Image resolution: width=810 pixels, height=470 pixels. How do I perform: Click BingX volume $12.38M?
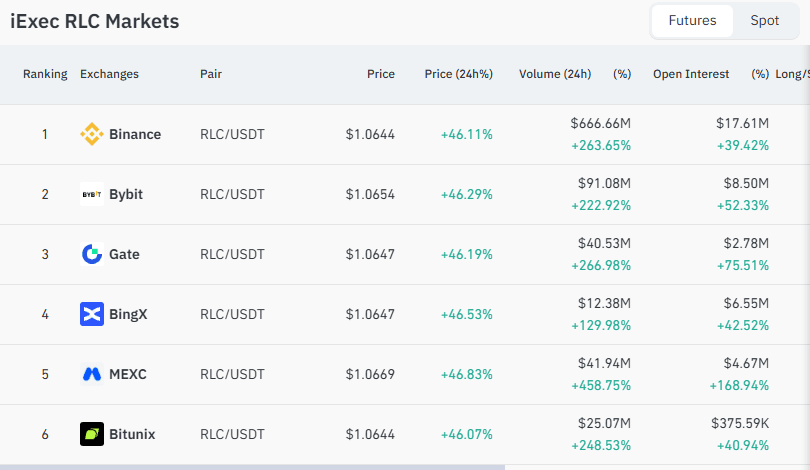[604, 303]
